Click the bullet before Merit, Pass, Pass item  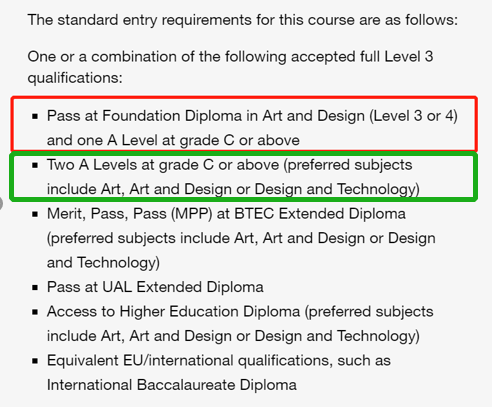click(x=35, y=214)
